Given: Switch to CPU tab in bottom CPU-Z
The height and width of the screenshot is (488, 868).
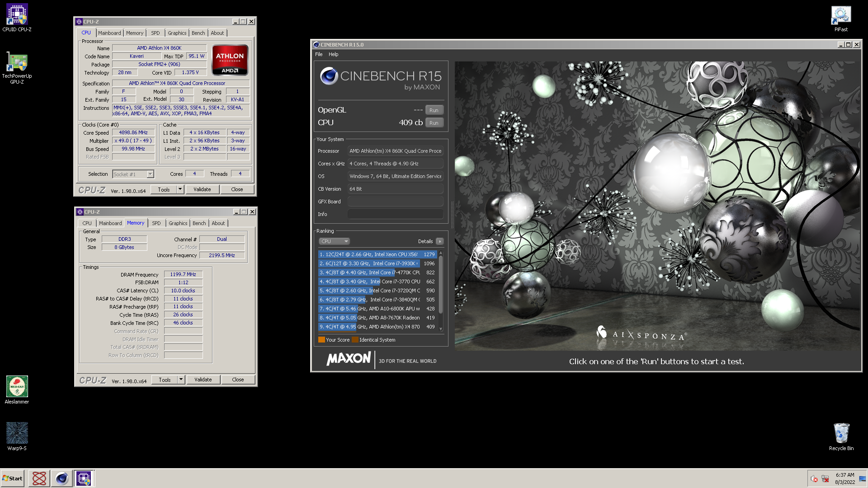Looking at the screenshot, I should click(x=87, y=223).
